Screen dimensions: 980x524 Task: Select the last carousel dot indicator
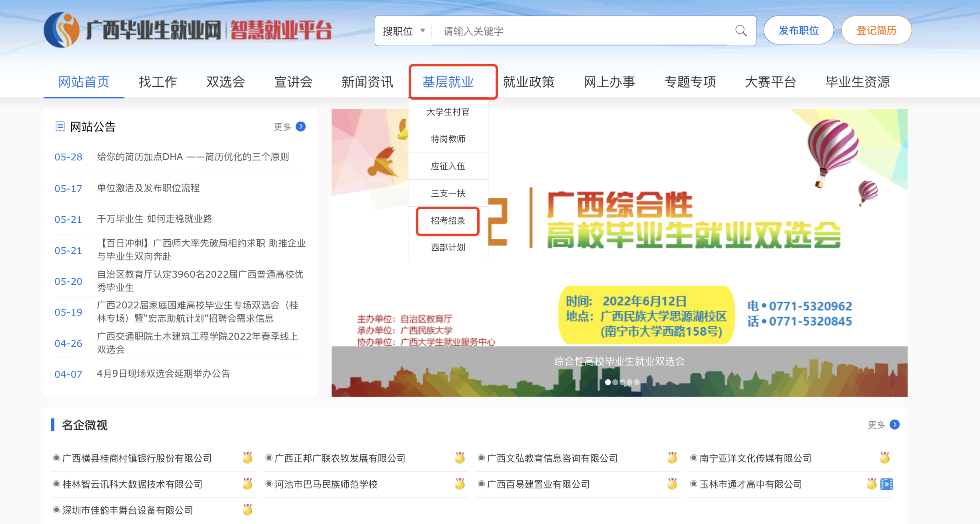[637, 382]
